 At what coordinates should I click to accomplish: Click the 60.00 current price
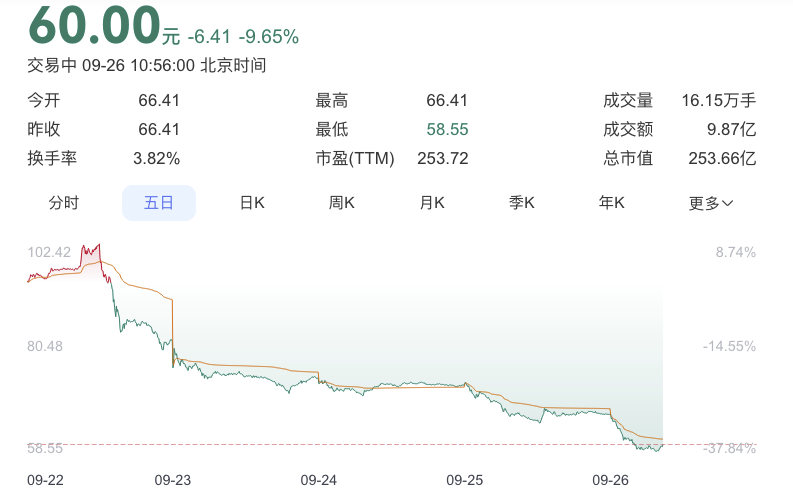pos(94,27)
